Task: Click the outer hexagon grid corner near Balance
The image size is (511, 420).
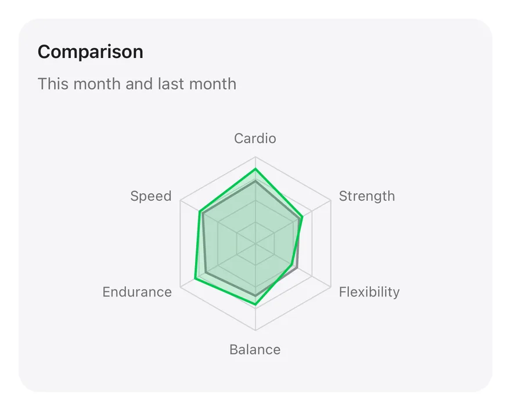Action: click(x=255, y=330)
